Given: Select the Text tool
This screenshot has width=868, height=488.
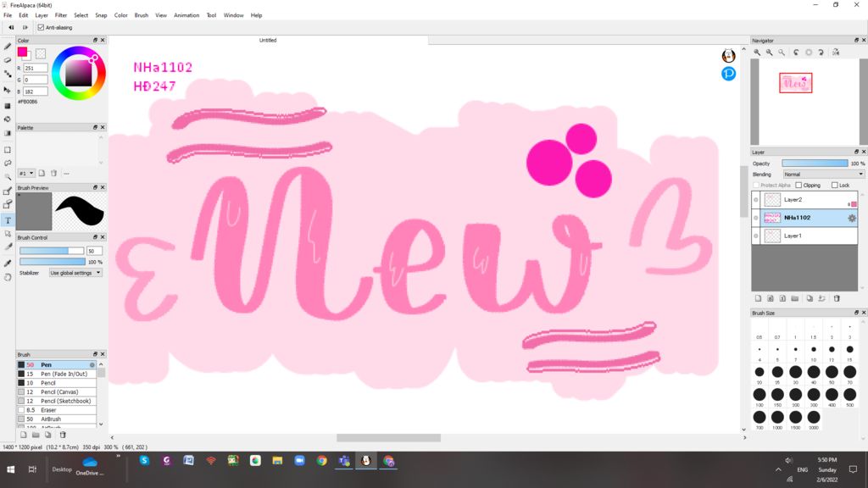Looking at the screenshot, I should 8,220.
